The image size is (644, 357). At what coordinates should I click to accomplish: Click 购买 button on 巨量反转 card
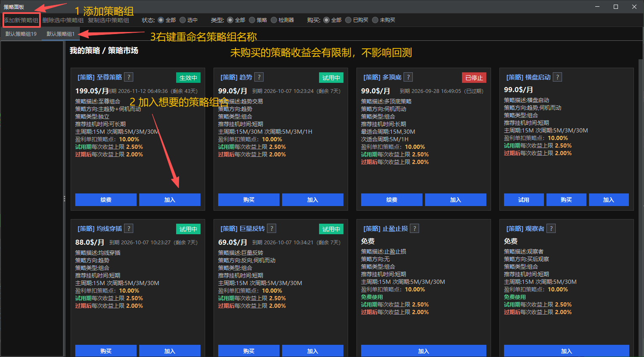pyautogui.click(x=249, y=351)
